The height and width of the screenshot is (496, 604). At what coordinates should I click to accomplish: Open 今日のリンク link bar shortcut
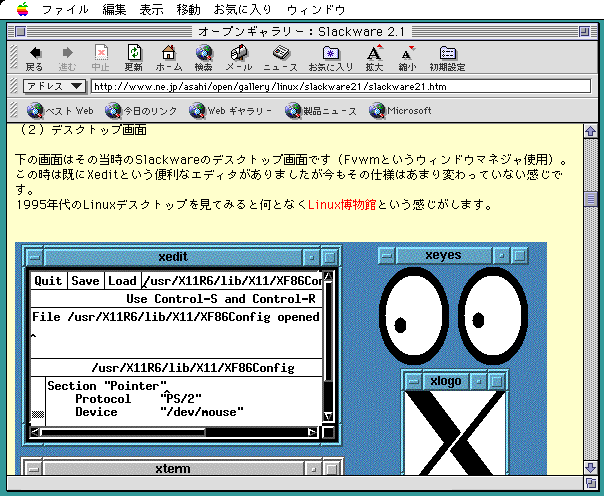click(x=141, y=111)
